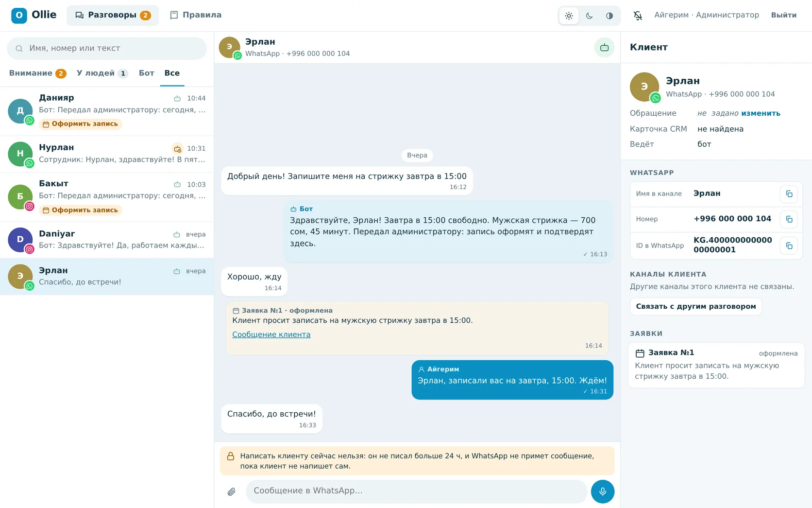
Task: Select Эрлан's conversation in the list
Action: click(x=107, y=277)
